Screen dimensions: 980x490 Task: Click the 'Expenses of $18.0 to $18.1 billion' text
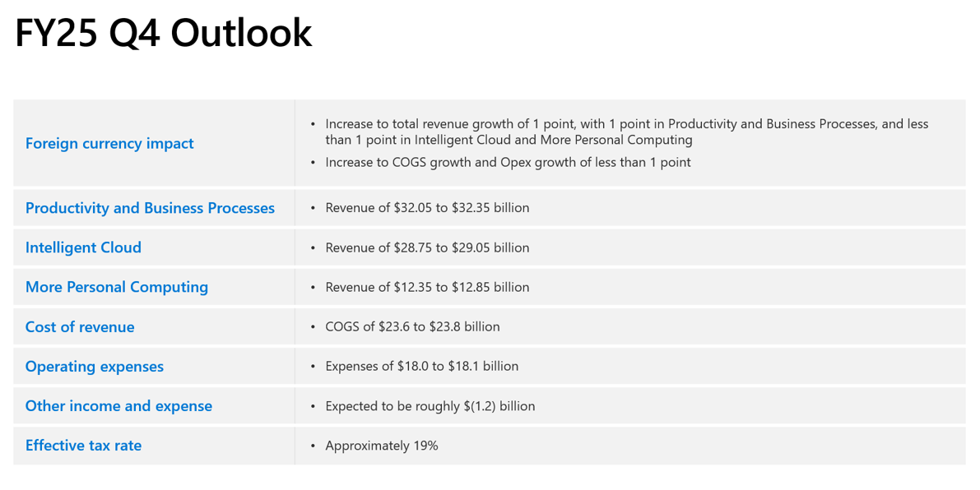[x=421, y=366]
